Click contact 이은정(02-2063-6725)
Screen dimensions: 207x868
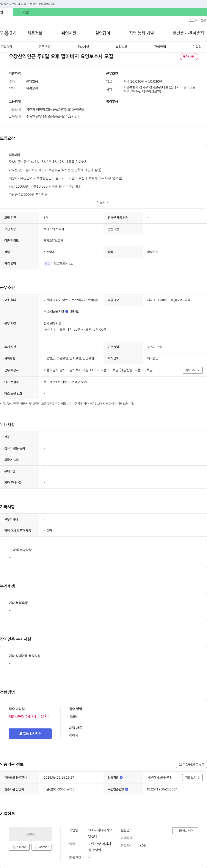click(x=59, y=789)
